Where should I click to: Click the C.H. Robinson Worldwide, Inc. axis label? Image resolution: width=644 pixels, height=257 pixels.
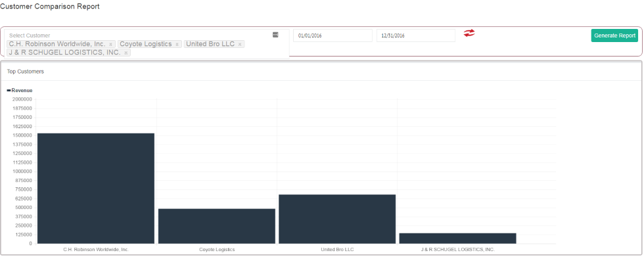[x=96, y=249]
